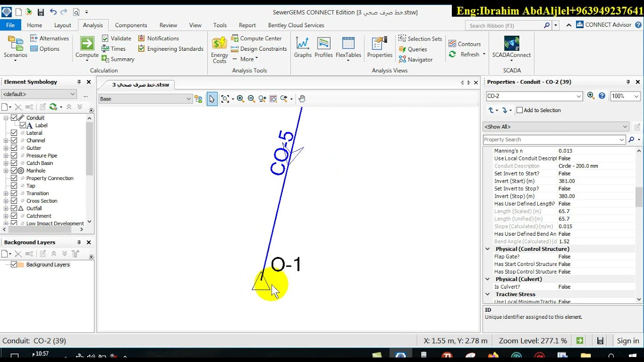
Task: Open Alternatives manager
Action: [49, 38]
